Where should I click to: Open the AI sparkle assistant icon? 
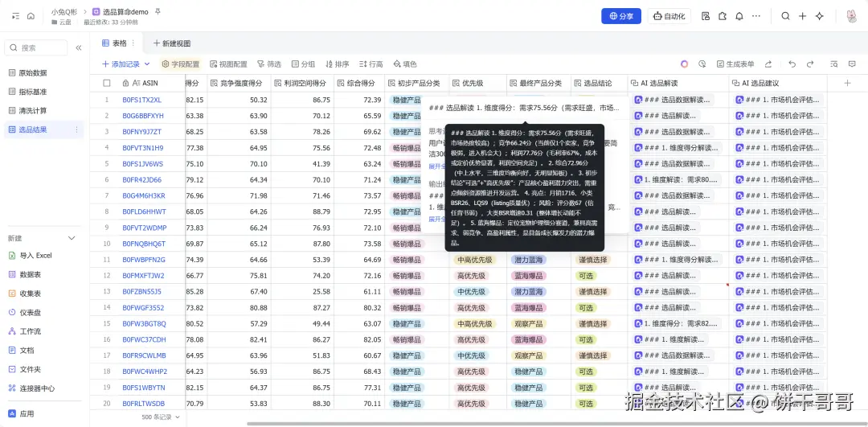click(820, 16)
